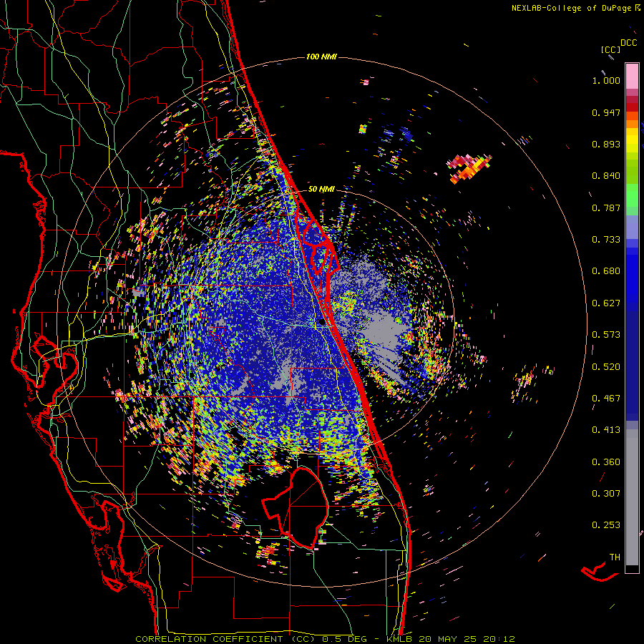This screenshot has width=644, height=644.
Task: Click the 0.413 legend value
Action: [606, 430]
